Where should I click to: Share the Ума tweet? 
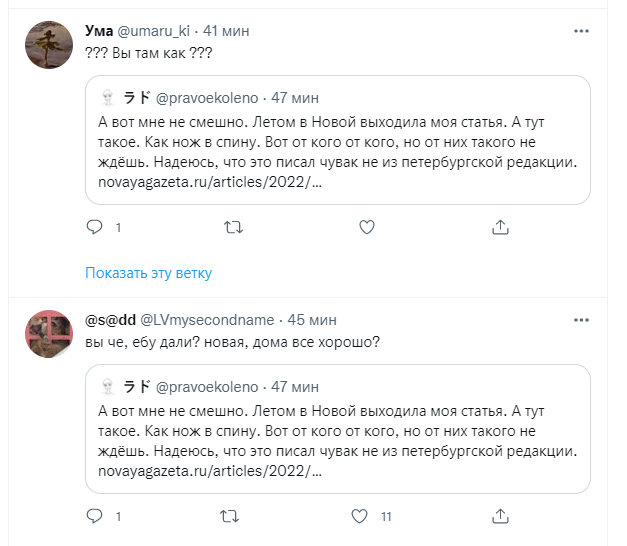[501, 228]
